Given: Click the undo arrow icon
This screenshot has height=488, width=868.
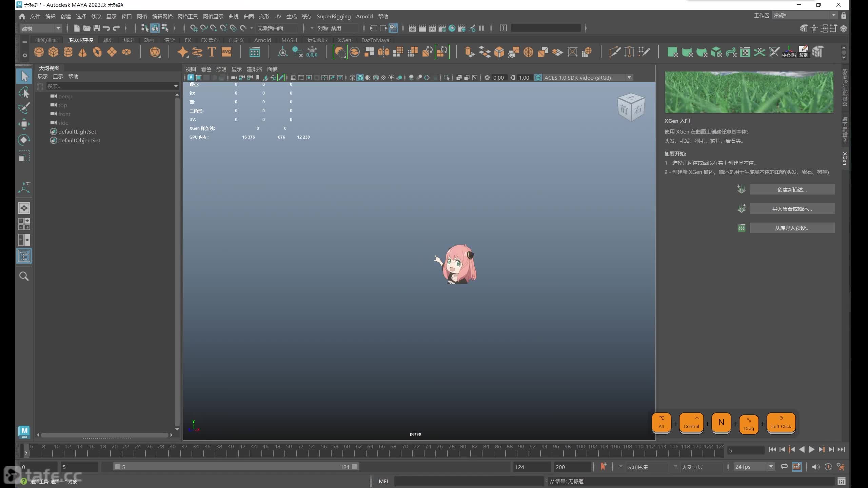Looking at the screenshot, I should 106,28.
